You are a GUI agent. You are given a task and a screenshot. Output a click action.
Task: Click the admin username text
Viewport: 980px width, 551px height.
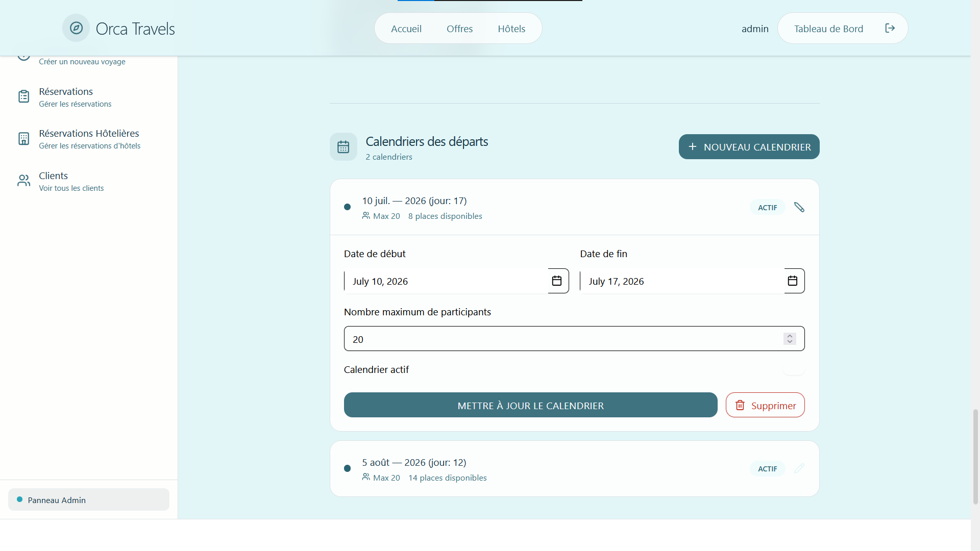755,29
